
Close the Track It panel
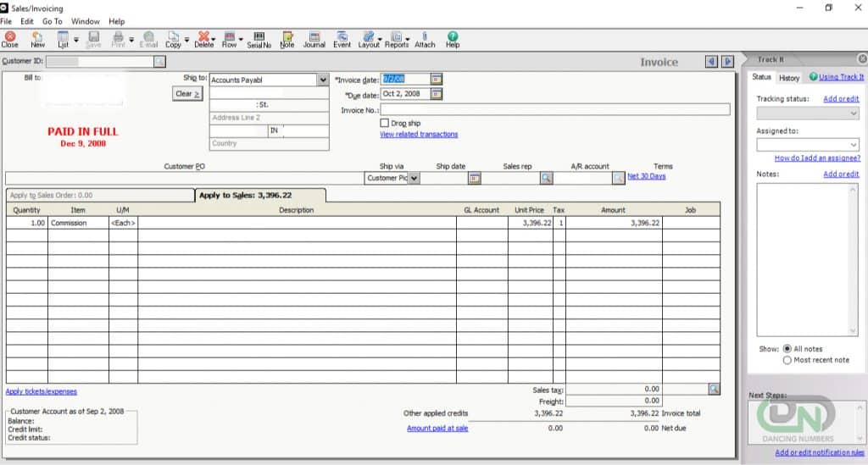pyautogui.click(x=862, y=58)
